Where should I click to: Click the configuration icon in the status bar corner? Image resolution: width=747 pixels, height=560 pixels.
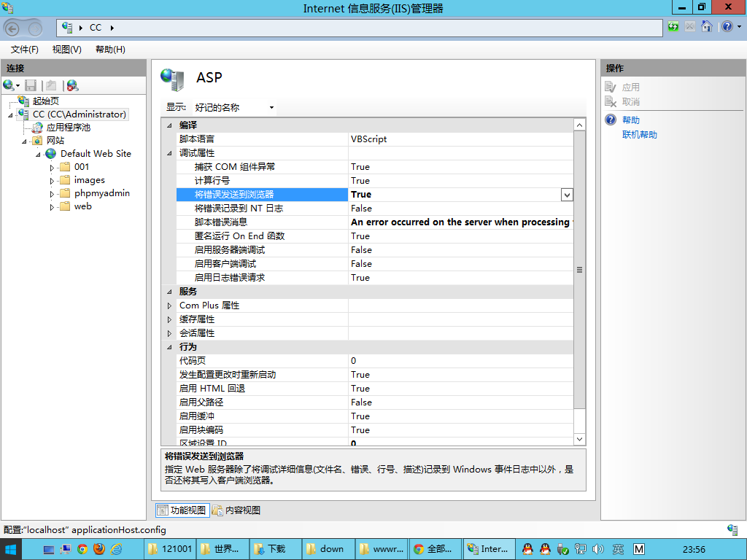point(732,529)
